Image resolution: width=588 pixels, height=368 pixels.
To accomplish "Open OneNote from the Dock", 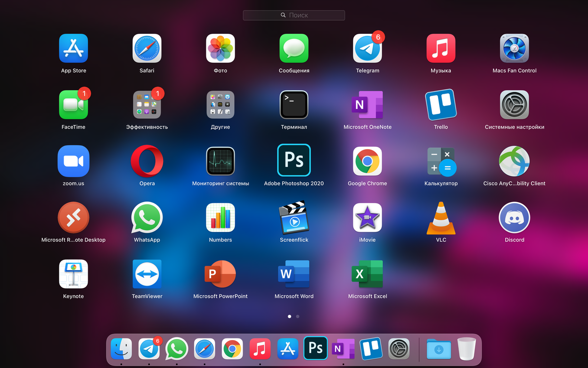I will pyautogui.click(x=343, y=349).
